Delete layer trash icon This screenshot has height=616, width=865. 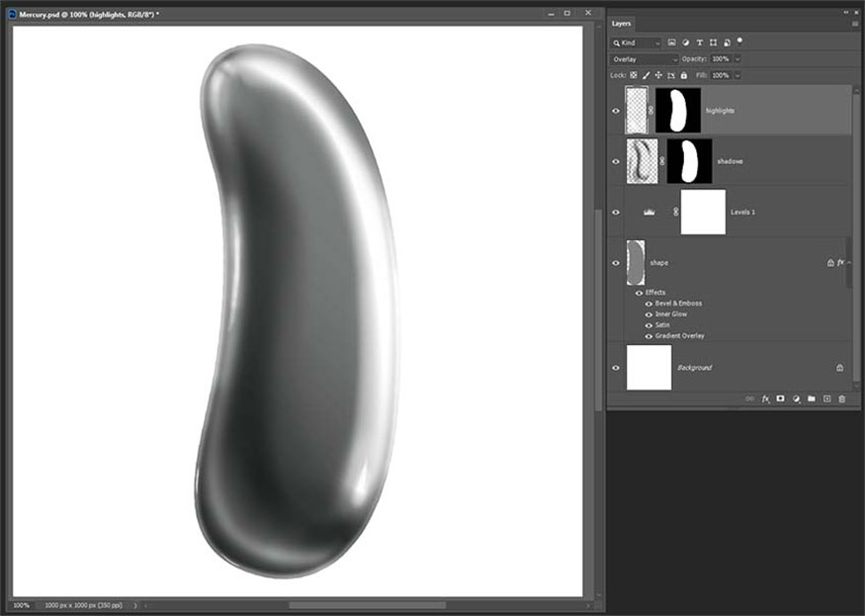(x=842, y=398)
